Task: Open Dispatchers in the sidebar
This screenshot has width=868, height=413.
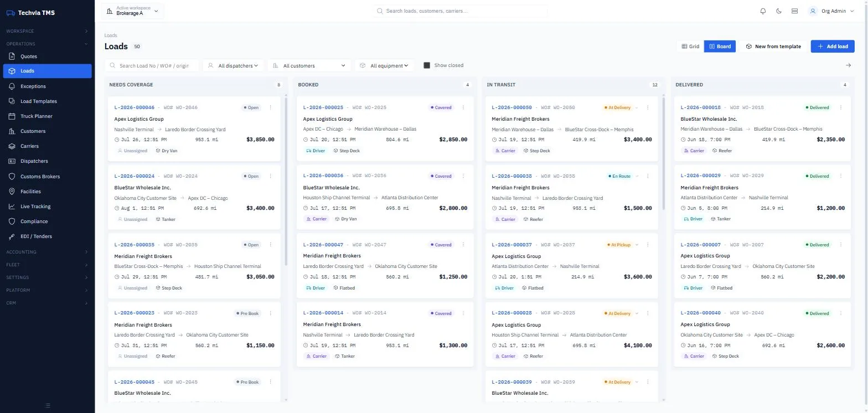Action: [47, 161]
